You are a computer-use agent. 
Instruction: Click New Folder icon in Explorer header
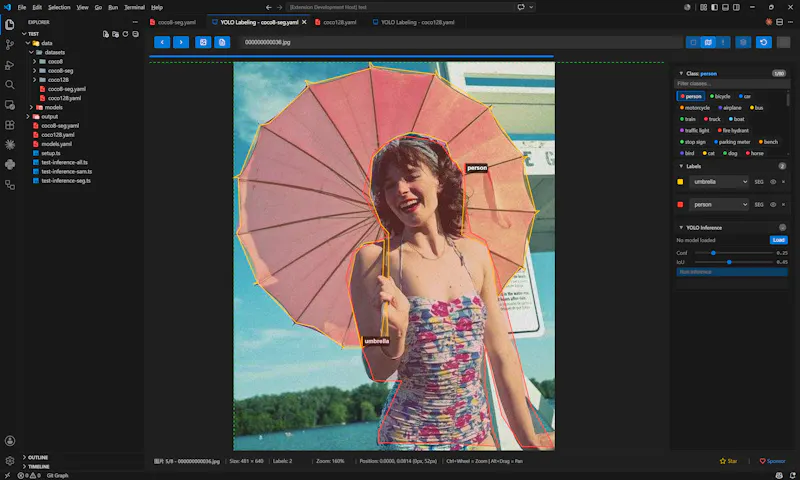click(x=115, y=34)
